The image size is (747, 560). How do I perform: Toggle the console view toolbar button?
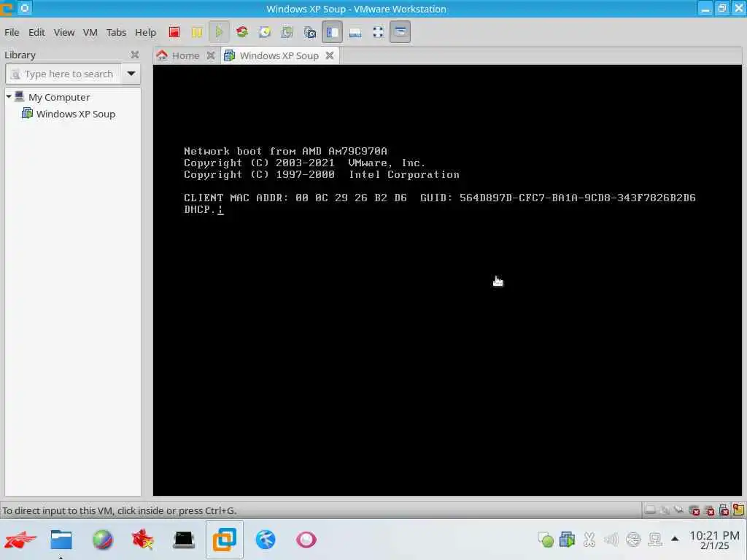coord(400,32)
